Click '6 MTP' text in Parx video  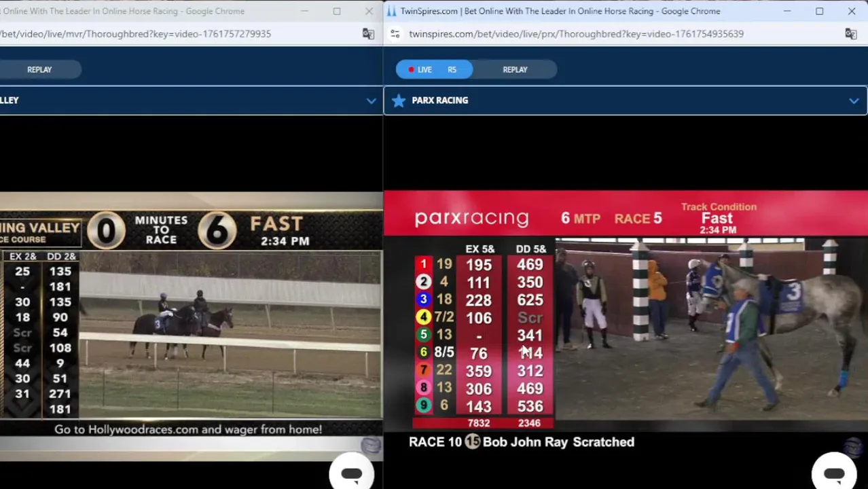(581, 218)
